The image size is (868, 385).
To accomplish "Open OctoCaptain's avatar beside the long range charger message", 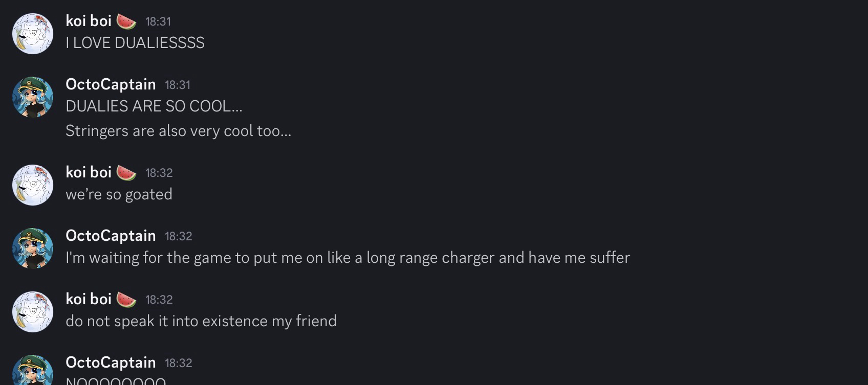I will pyautogui.click(x=33, y=248).
